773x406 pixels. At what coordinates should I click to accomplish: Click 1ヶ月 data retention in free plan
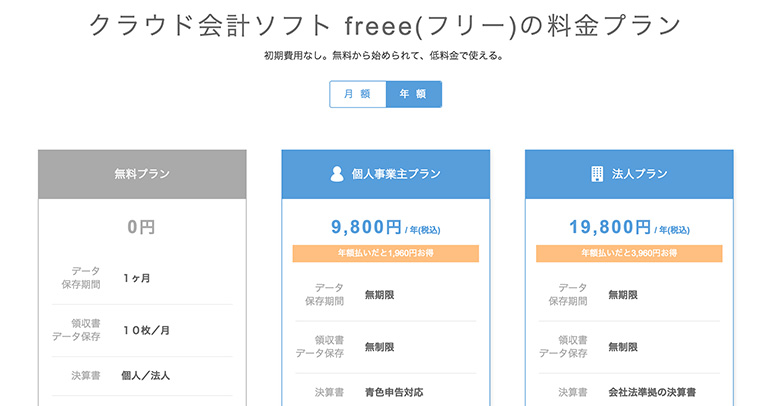coord(137,278)
